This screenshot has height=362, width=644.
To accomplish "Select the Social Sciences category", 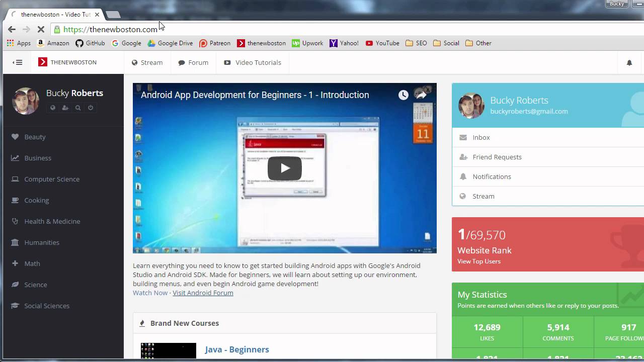I will [x=63, y=306].
